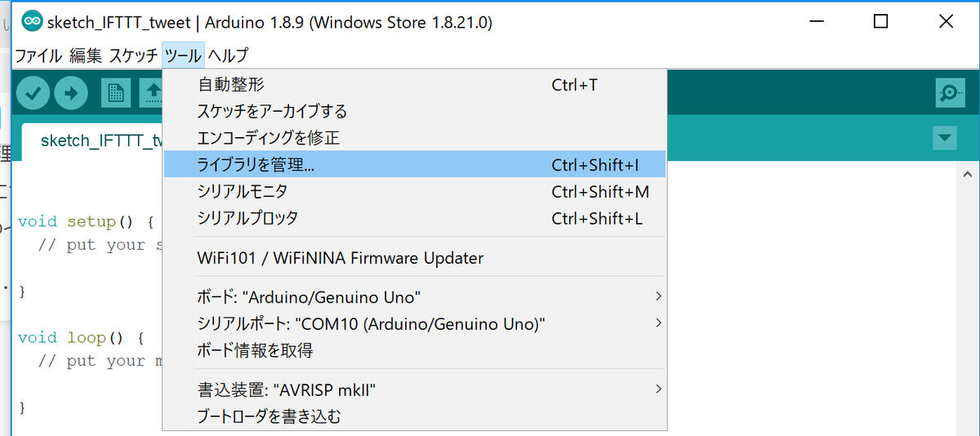
Task: Click the Verify checkmark toolbar icon
Action: pos(33,92)
